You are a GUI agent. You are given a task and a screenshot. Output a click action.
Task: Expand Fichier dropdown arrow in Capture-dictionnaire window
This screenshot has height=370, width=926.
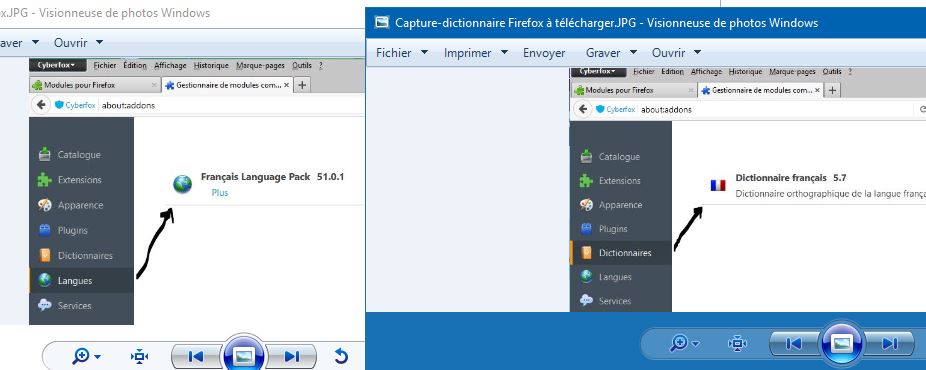pyautogui.click(x=424, y=53)
